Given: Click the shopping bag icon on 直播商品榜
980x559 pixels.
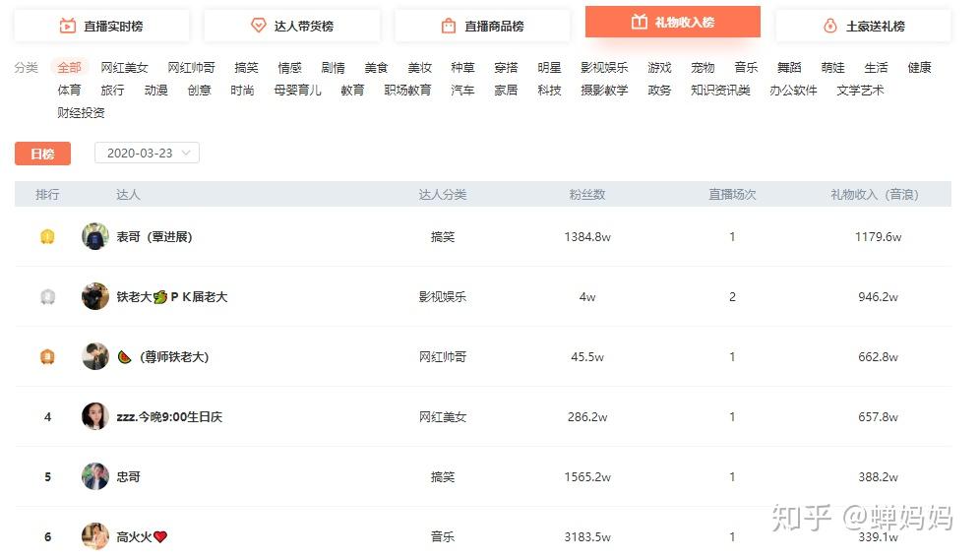Looking at the screenshot, I should tap(449, 26).
